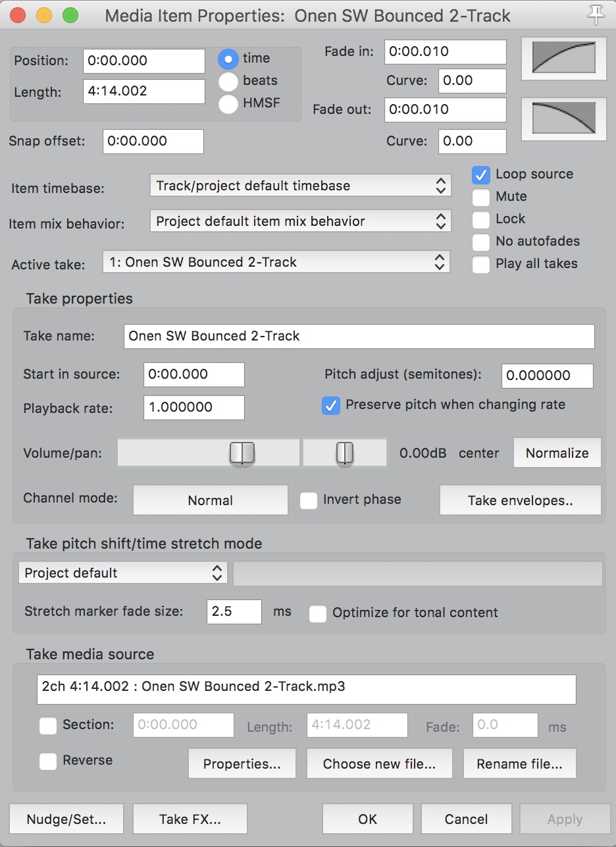Viewport: 616px width, 847px height.
Task: Open the Active take dropdown
Action: [276, 263]
